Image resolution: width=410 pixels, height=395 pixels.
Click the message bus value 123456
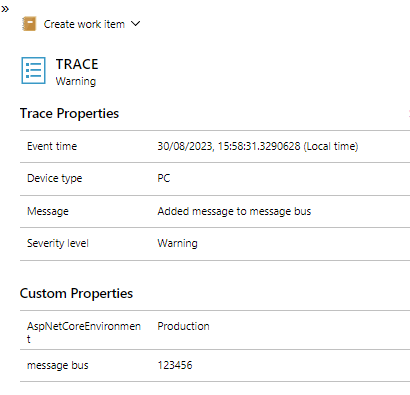[175, 365]
